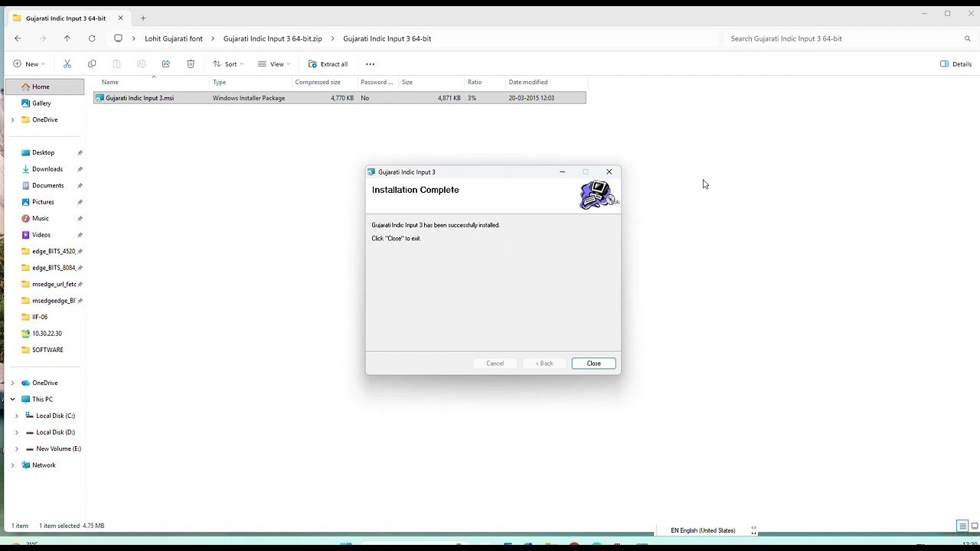Go back with the back arrow
Viewport: 980px width, 551px height.
pos(18,38)
